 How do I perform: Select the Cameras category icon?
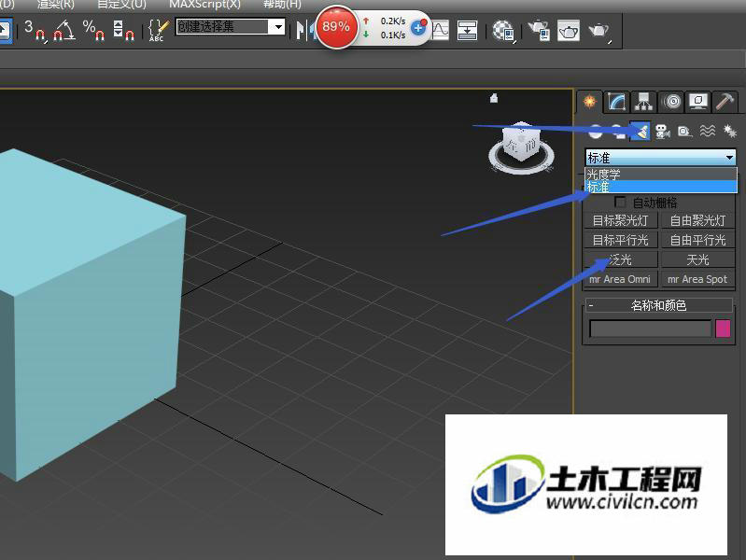coord(663,131)
